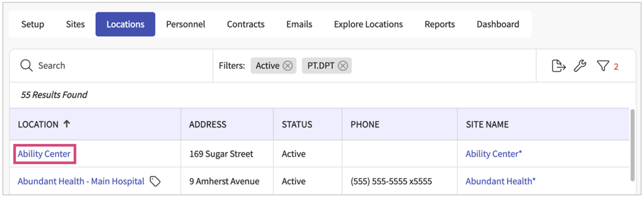Screen dimensions: 644x198
Task: Navigate to Explore Locations tab
Action: (x=368, y=24)
